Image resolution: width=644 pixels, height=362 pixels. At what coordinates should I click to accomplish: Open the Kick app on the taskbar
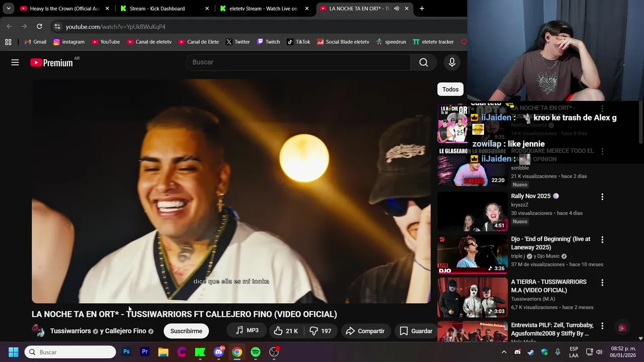click(x=200, y=352)
